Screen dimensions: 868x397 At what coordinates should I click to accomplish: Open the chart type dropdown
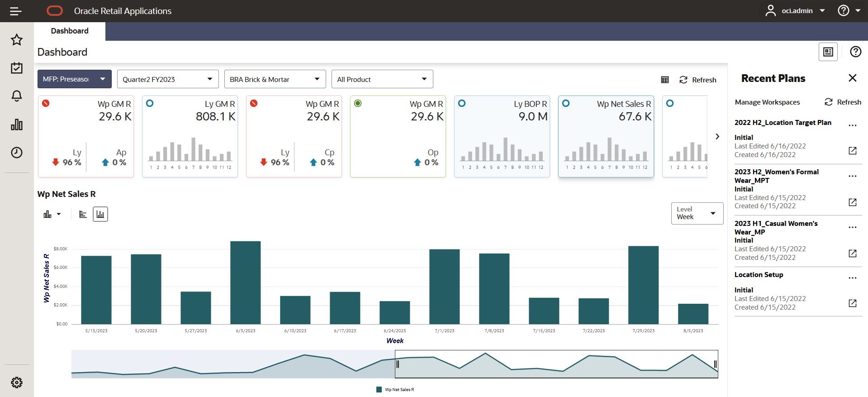coord(52,214)
